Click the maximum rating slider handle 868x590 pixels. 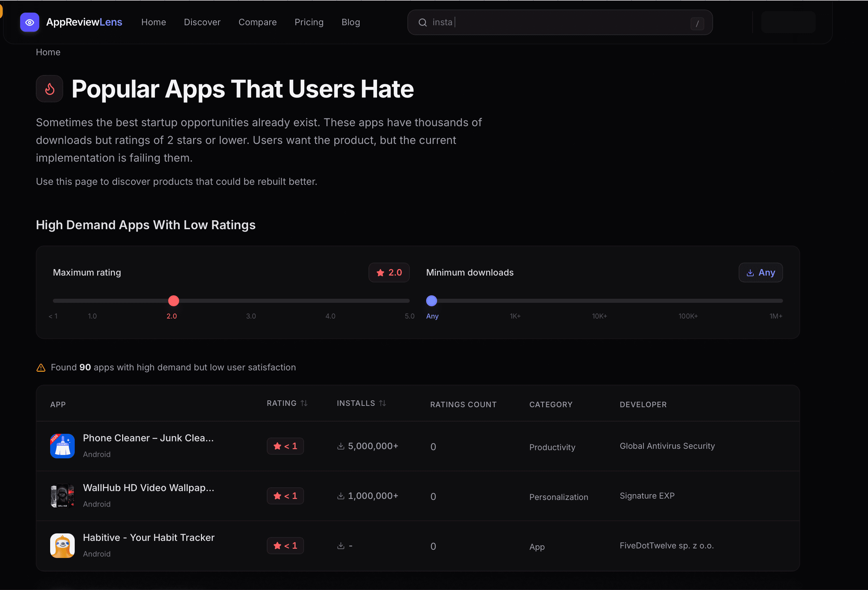tap(173, 300)
